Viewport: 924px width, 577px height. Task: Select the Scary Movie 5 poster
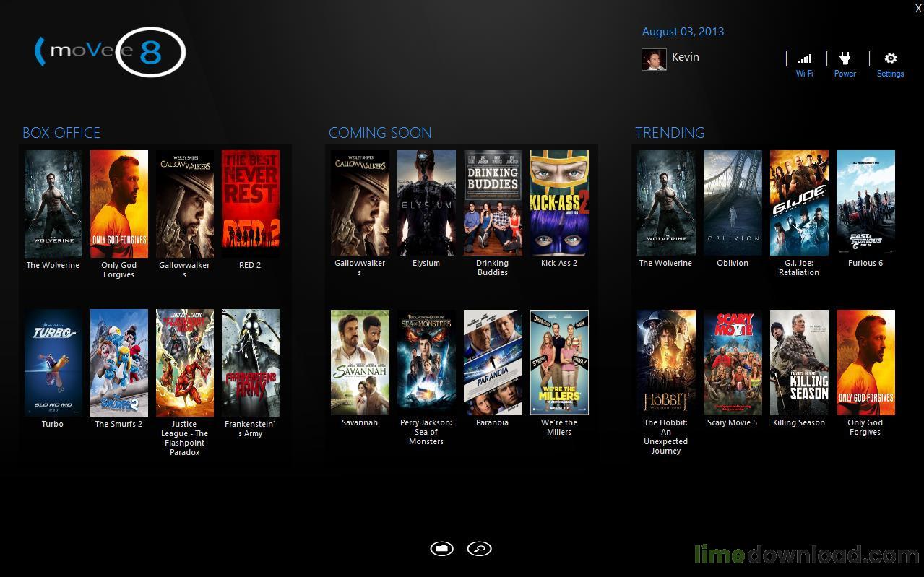pyautogui.click(x=733, y=363)
